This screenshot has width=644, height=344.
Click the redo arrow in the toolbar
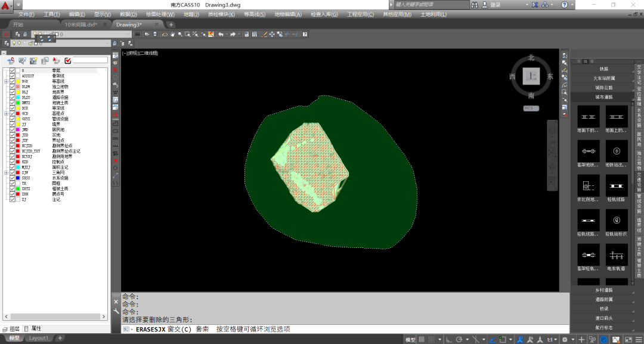tap(233, 35)
